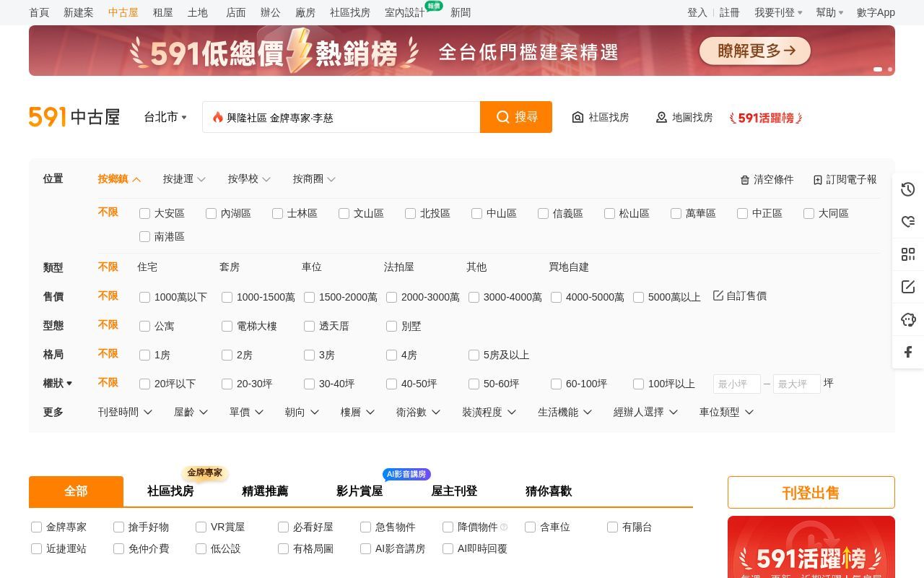Open the 樓層 dropdown
The width and height of the screenshot is (924, 578).
tap(357, 412)
